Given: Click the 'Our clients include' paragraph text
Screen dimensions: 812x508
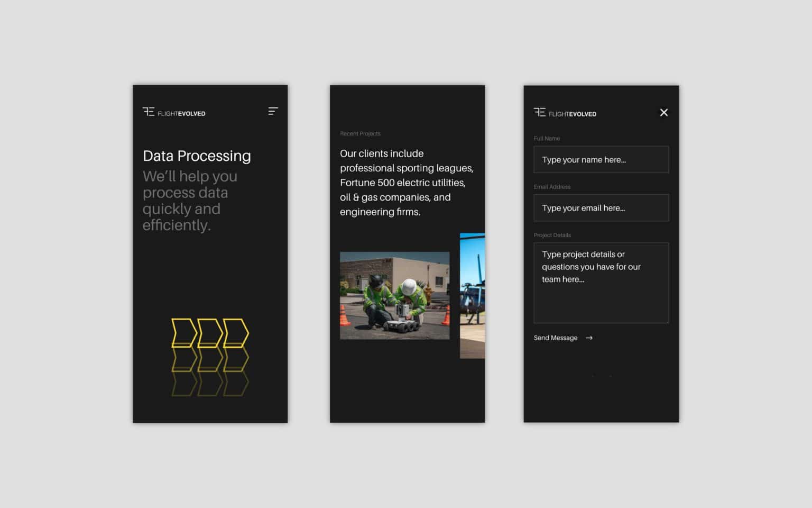Looking at the screenshot, I should 406,183.
